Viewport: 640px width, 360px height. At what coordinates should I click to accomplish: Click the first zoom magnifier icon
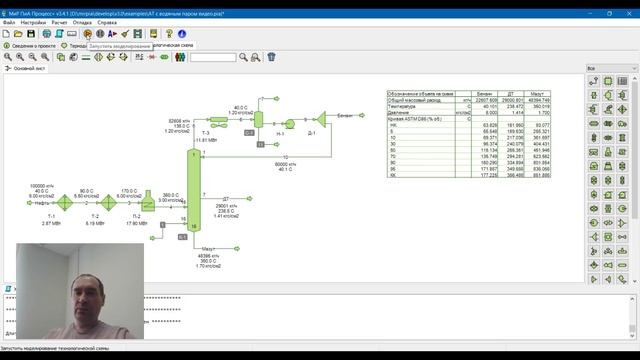point(8,57)
